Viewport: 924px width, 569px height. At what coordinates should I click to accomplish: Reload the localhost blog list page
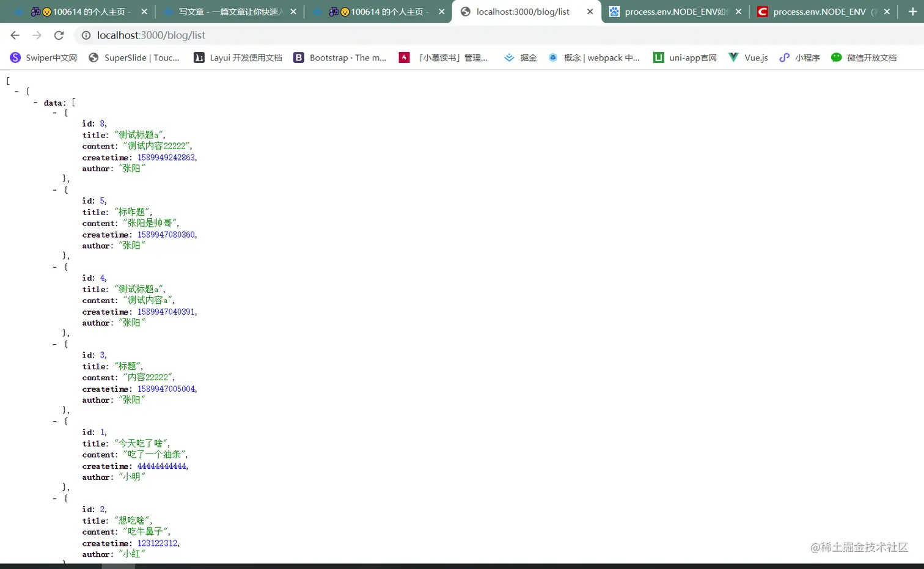59,35
